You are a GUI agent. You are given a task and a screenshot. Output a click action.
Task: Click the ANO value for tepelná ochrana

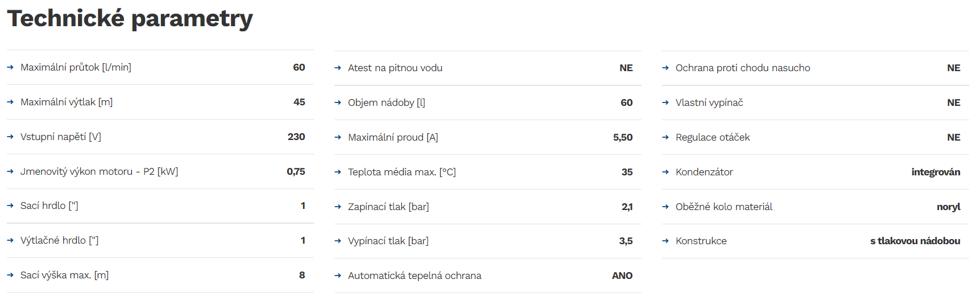pyautogui.click(x=622, y=276)
